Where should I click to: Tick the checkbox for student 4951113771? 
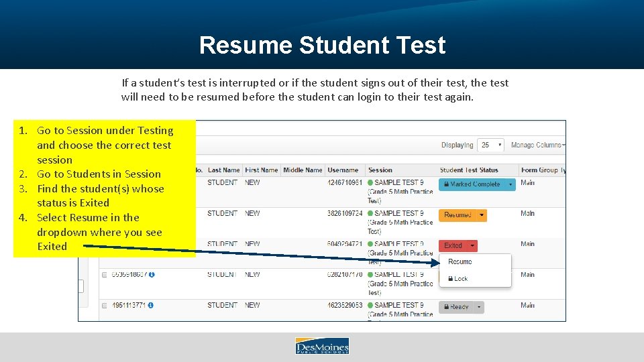pyautogui.click(x=105, y=306)
